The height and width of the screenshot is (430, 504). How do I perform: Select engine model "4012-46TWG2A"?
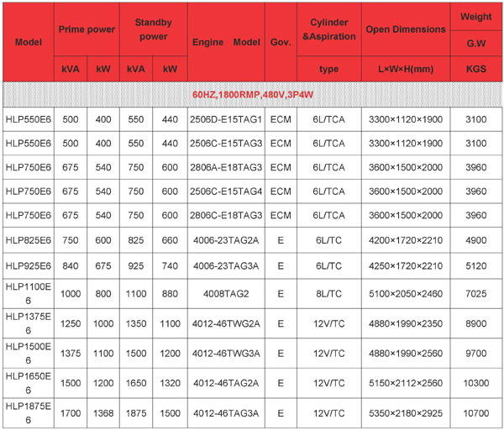226,323
